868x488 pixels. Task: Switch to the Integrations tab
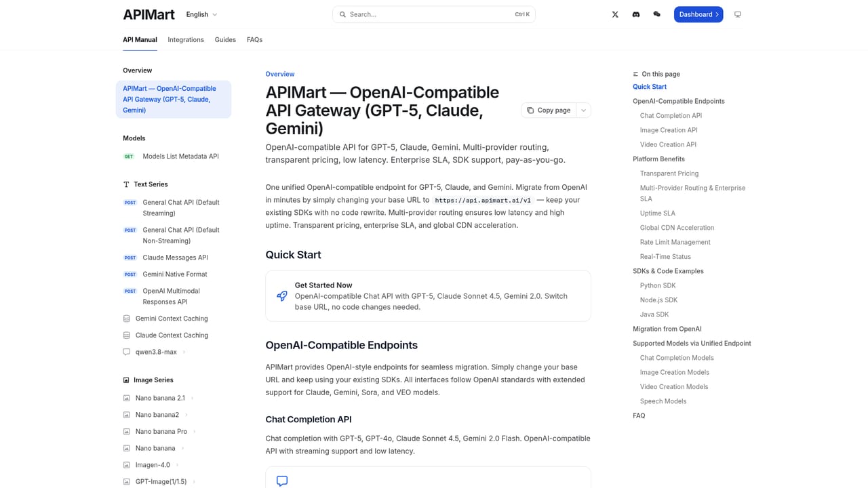186,40
